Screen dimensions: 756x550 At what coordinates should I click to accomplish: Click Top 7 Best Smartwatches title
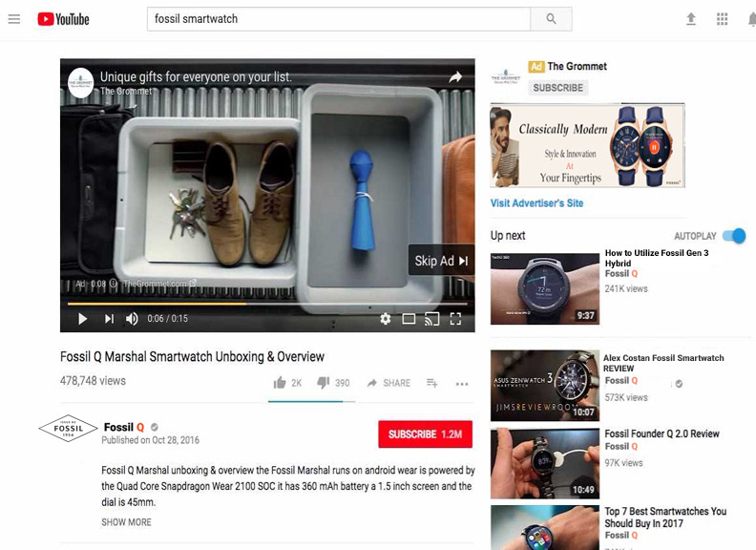665,518
